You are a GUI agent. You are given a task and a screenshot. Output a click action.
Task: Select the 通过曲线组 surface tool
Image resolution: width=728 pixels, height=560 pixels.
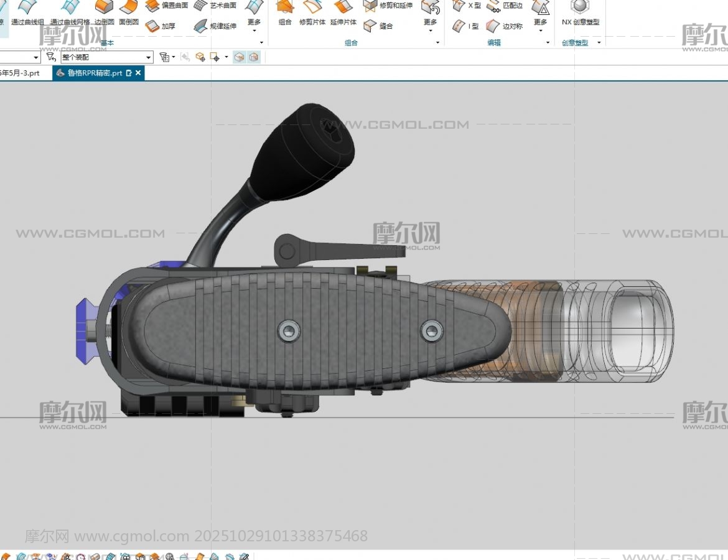click(x=27, y=11)
